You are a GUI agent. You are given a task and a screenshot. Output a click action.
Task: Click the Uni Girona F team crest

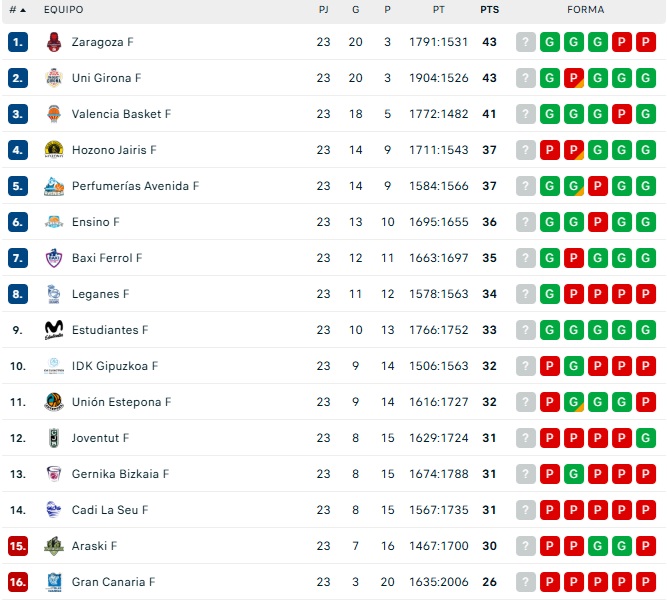[54, 78]
